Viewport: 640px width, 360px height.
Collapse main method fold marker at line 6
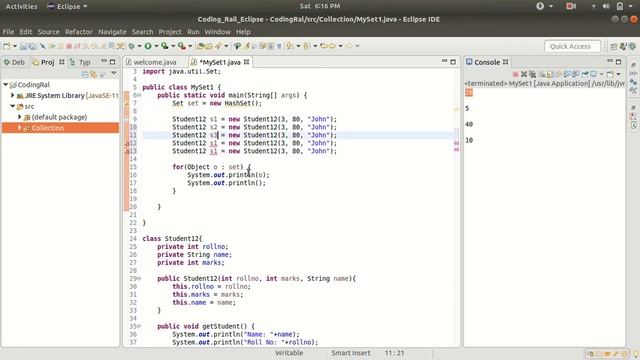tap(139, 95)
